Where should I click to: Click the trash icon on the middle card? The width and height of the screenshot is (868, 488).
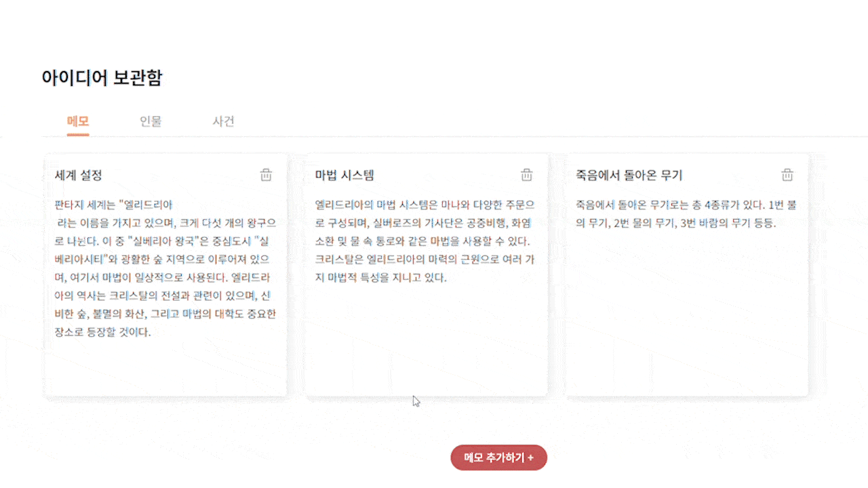pyautogui.click(x=526, y=175)
